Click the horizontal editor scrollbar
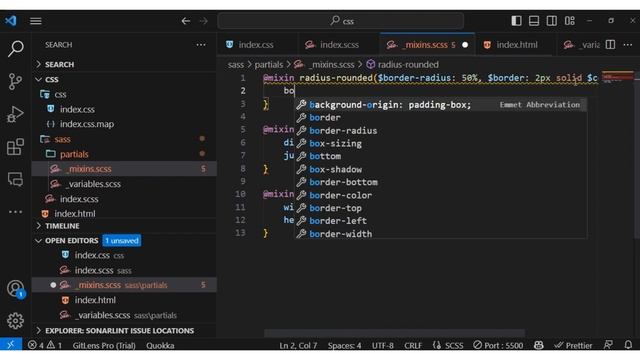The image size is (640, 360). point(394,333)
